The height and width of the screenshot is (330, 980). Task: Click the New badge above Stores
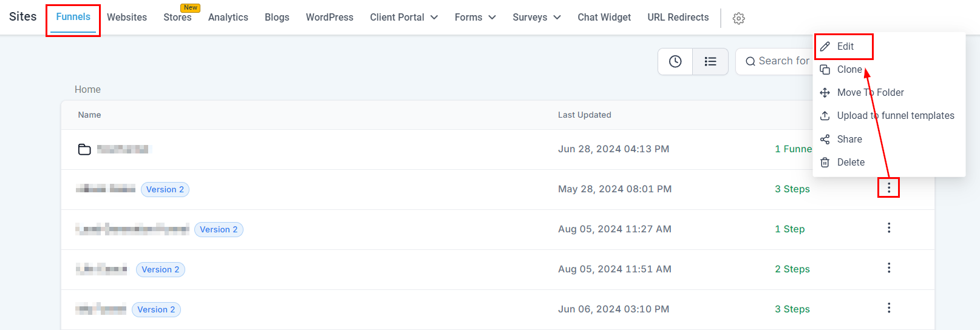(x=191, y=8)
